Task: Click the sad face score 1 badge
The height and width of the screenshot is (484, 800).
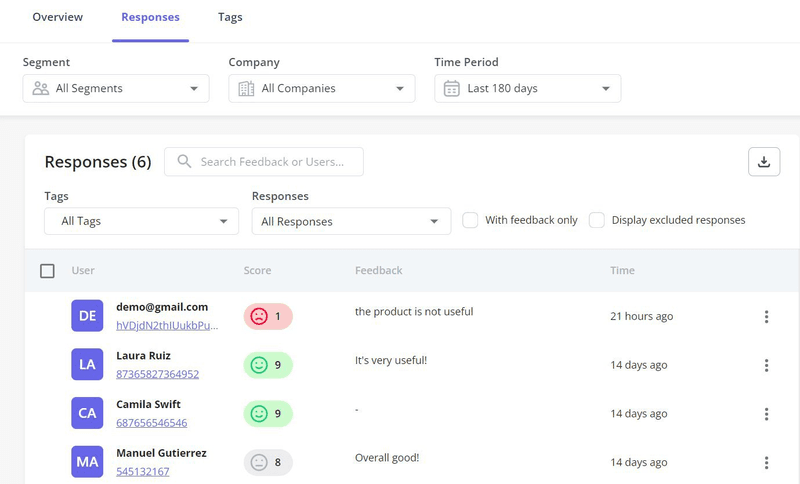Action: click(268, 316)
